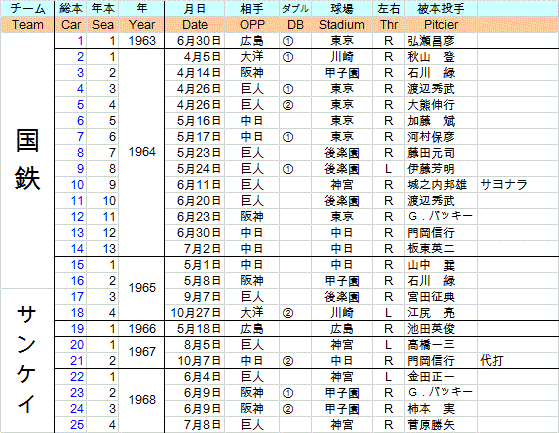The width and height of the screenshot is (559, 433).
Task: Select the 7月8日 date cell
Action: 195,424
